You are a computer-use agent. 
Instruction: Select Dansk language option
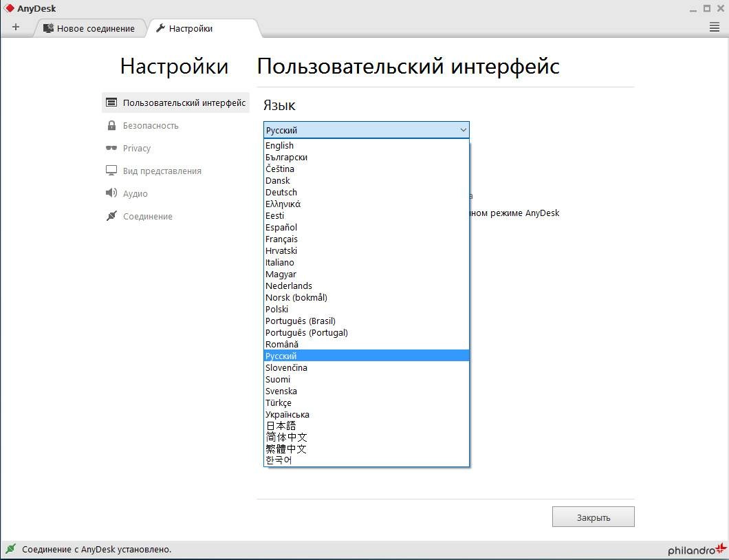367,180
